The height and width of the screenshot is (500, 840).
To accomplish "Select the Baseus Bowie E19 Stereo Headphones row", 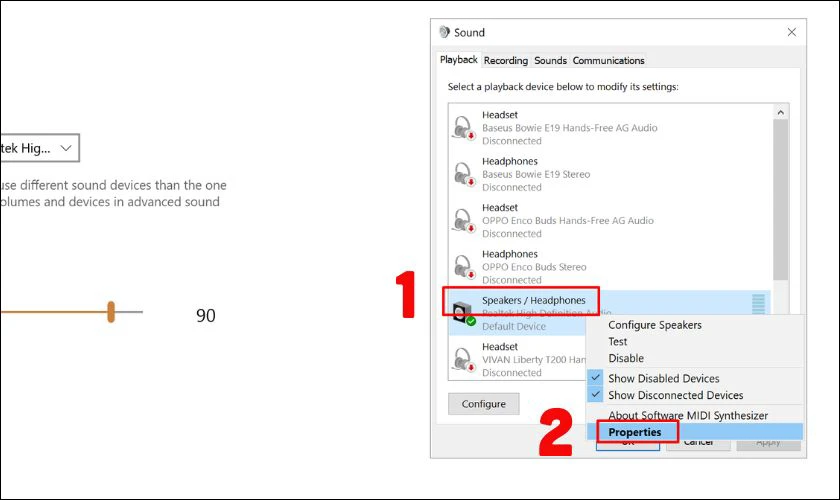I will point(610,174).
